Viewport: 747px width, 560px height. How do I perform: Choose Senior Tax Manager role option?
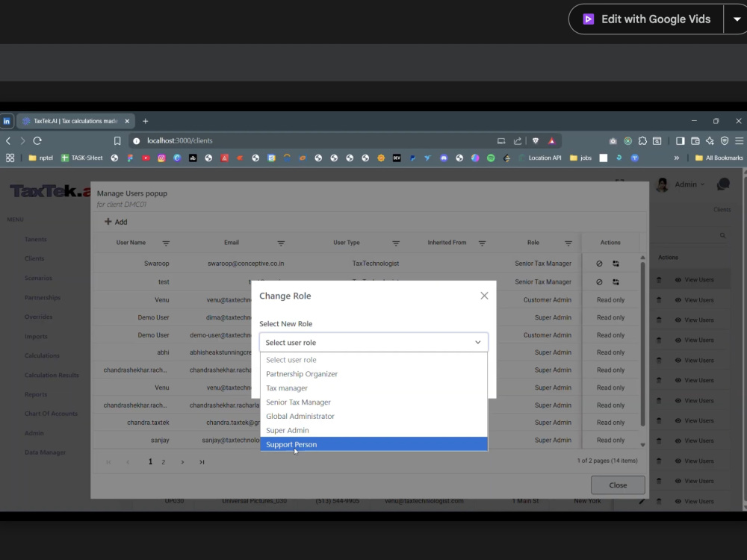click(373, 402)
